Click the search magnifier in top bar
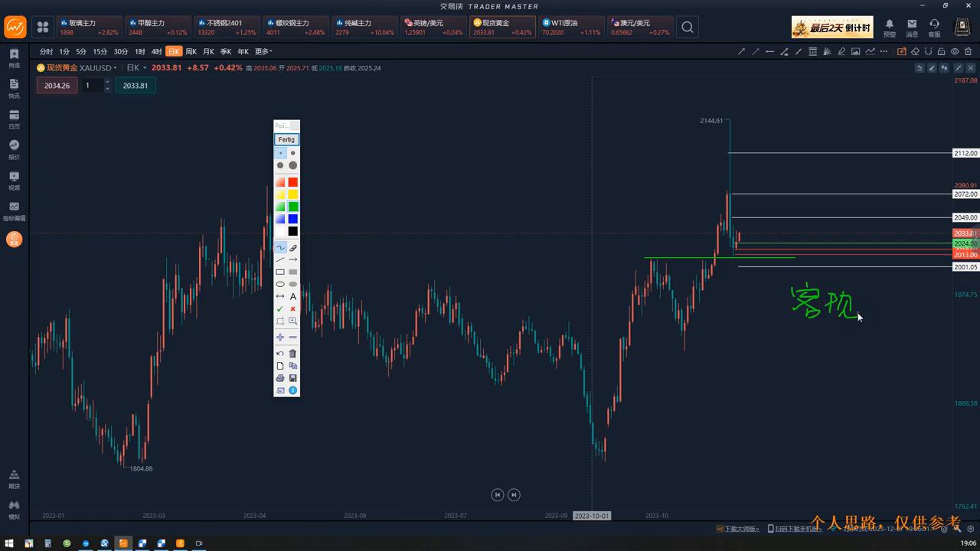Image resolution: width=980 pixels, height=551 pixels. (688, 28)
